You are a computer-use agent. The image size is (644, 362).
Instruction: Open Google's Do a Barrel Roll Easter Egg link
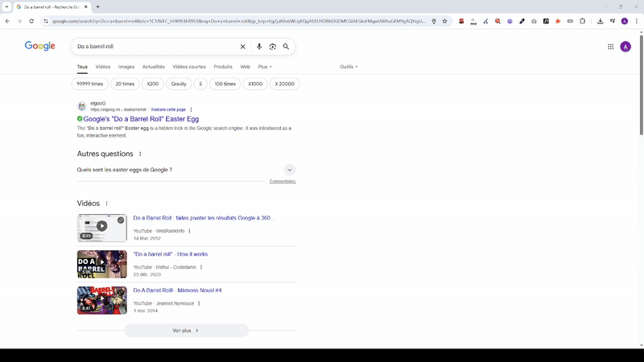coord(141,119)
